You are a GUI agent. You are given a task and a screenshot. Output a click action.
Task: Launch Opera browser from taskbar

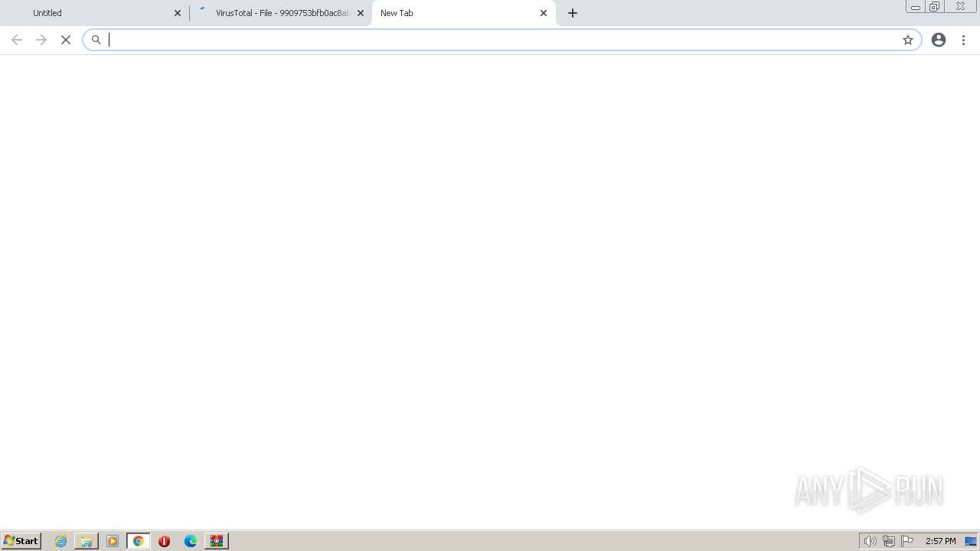point(165,541)
